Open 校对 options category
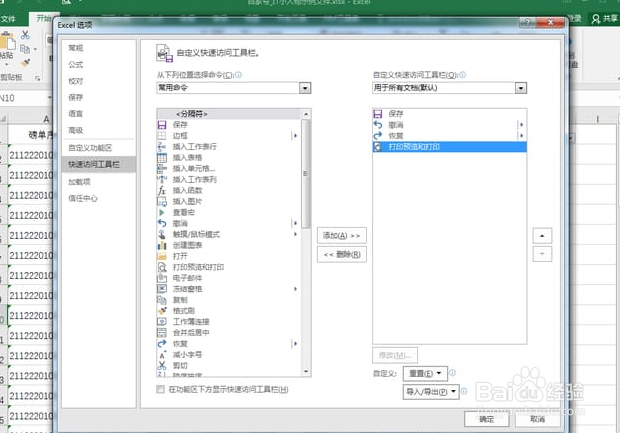This screenshot has height=433, width=620. 99,81
